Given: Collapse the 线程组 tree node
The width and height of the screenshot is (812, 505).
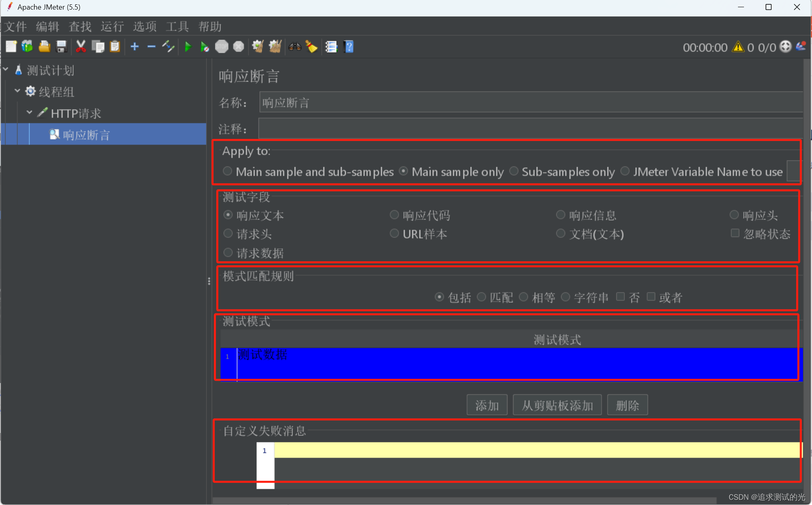Looking at the screenshot, I should (17, 91).
